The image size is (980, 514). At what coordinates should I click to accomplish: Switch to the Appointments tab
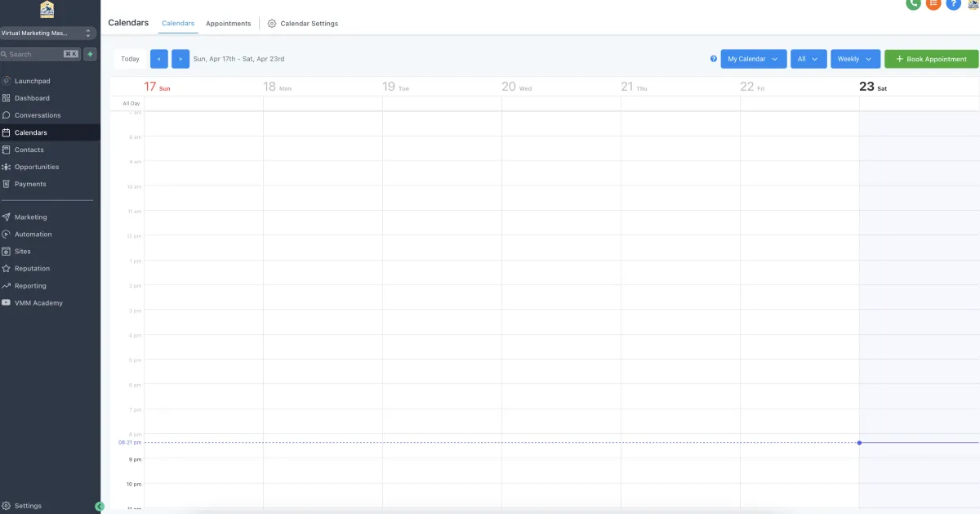click(x=229, y=24)
